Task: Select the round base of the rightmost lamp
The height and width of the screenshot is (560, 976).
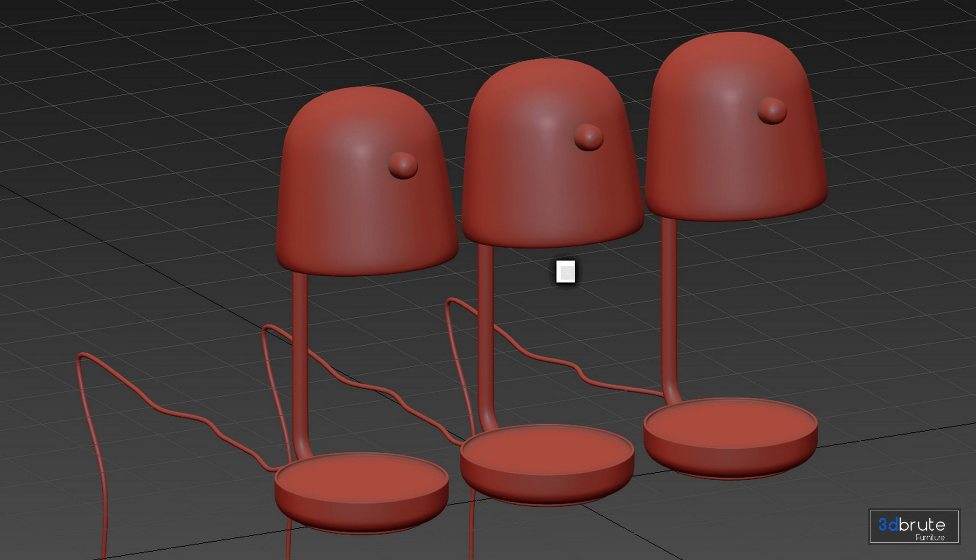Action: click(x=730, y=438)
